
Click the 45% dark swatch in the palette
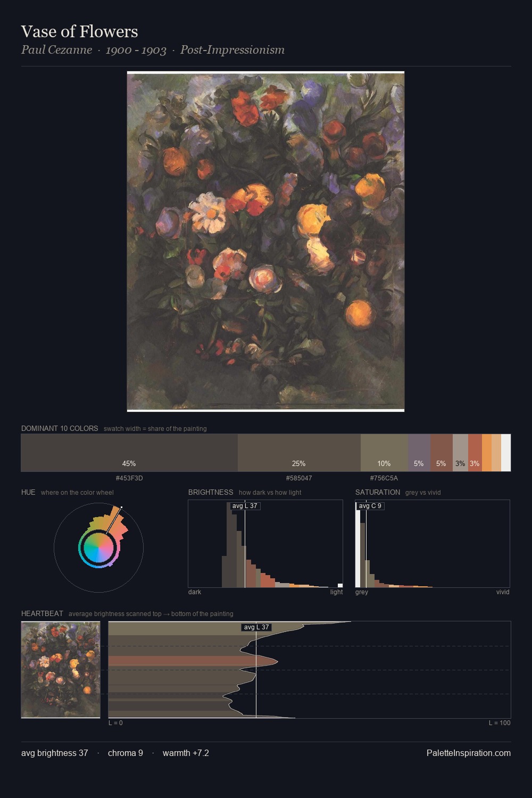129,453
